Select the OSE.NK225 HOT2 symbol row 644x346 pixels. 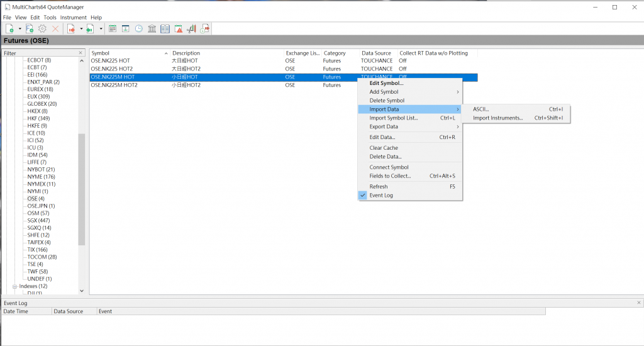click(284, 69)
